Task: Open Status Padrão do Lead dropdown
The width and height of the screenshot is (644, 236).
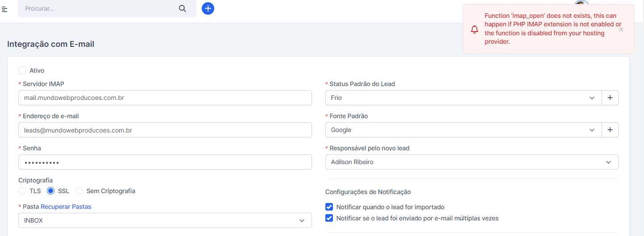Action: click(463, 98)
